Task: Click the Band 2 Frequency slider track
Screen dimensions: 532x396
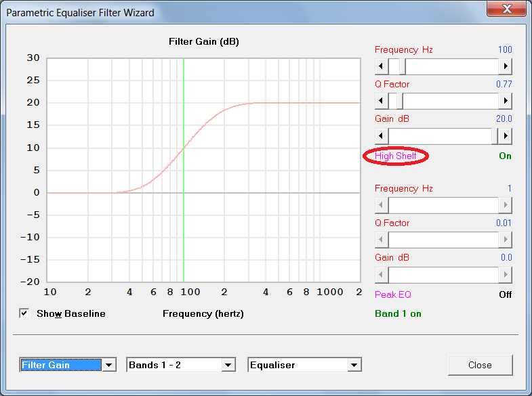Action: (x=443, y=205)
